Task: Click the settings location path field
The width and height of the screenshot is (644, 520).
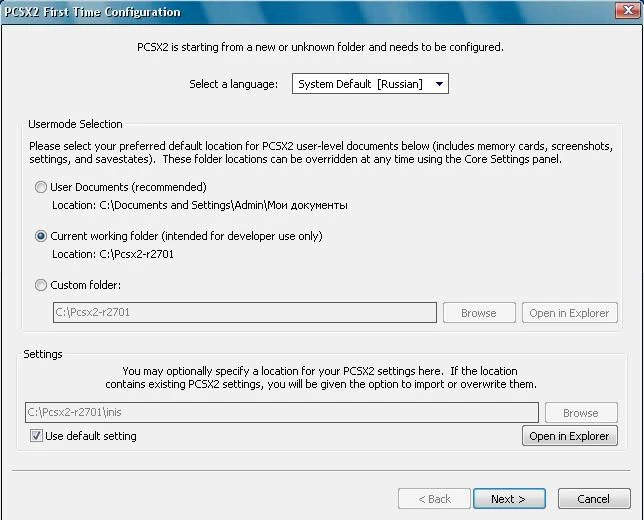Action: tap(282, 412)
